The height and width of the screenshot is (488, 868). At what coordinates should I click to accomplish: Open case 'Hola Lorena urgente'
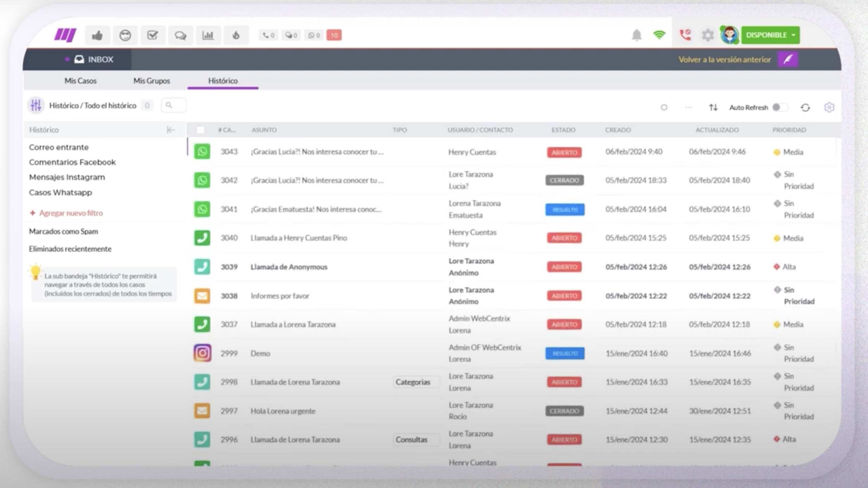(283, 411)
